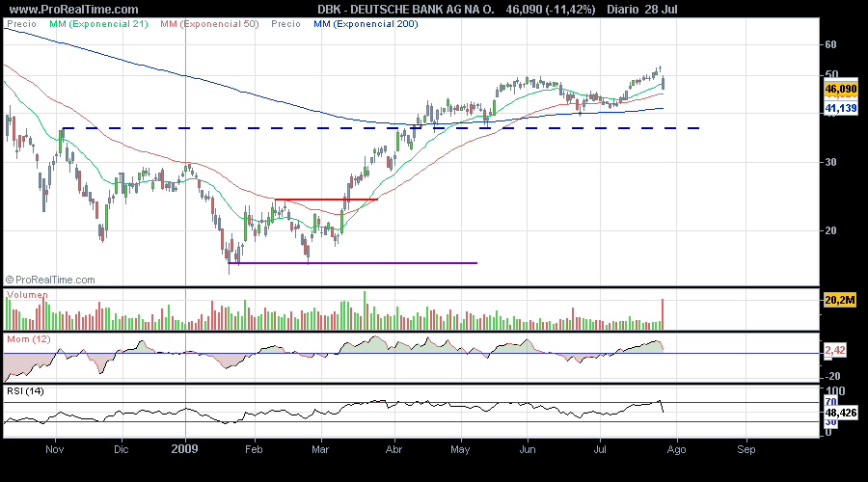This screenshot has width=868, height=482.
Task: Click the yellow 46,090 price tag
Action: tap(840, 89)
